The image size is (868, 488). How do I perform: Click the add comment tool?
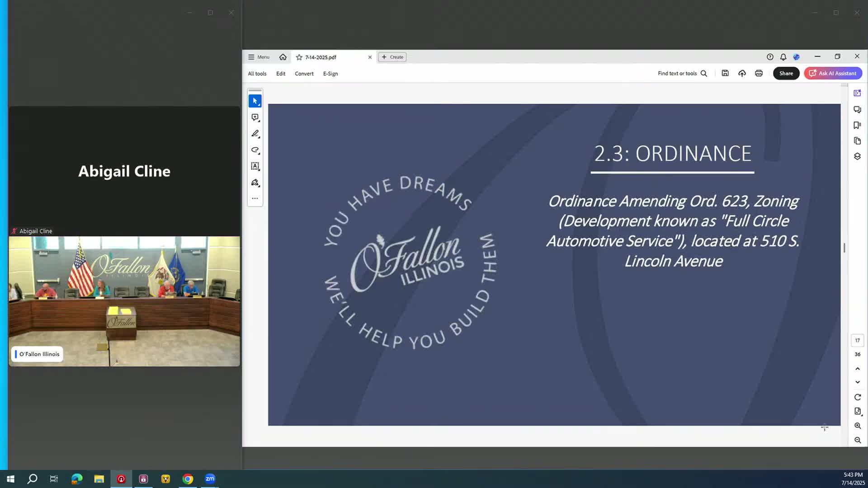click(x=255, y=117)
